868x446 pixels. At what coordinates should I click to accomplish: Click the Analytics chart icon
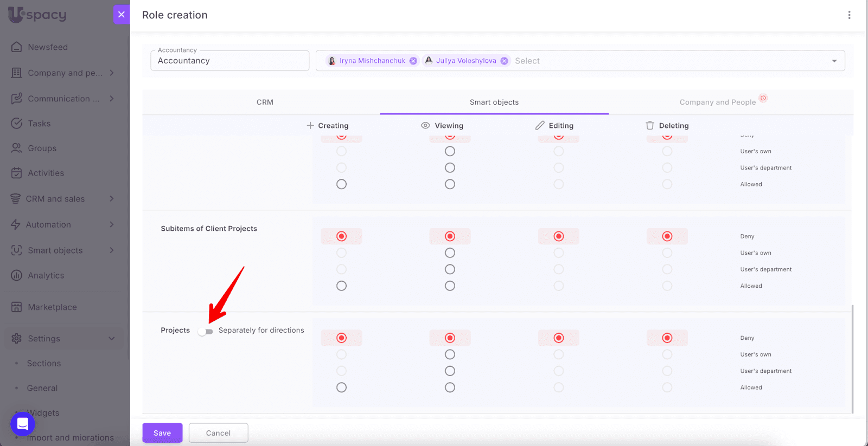point(17,275)
